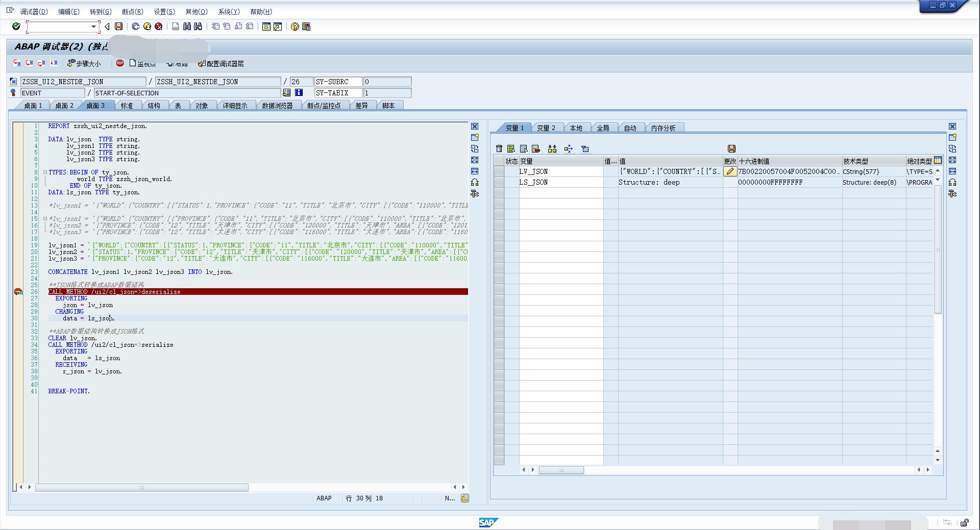Select the LV_JSON variable cell
Viewport: 980px width, 530px height.
[x=561, y=171]
